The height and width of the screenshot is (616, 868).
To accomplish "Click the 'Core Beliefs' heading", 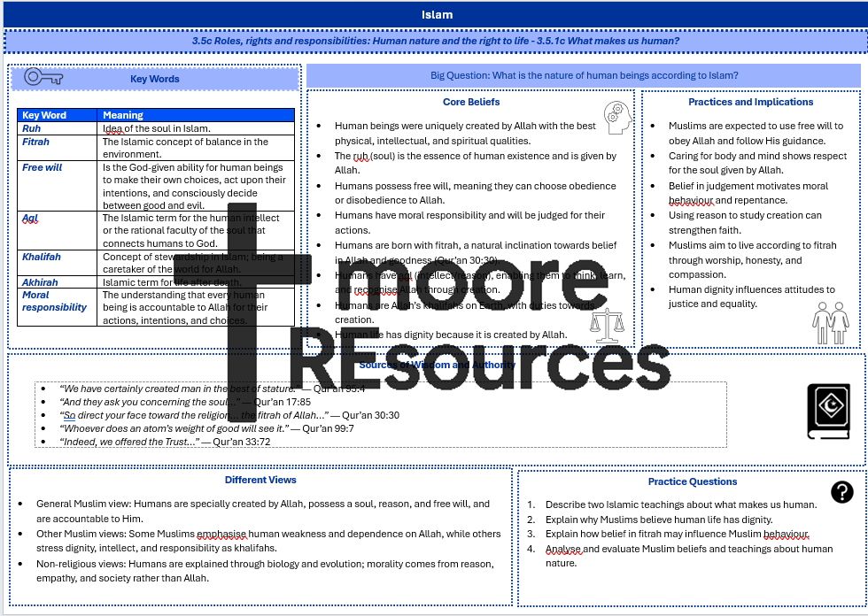I will [471, 102].
